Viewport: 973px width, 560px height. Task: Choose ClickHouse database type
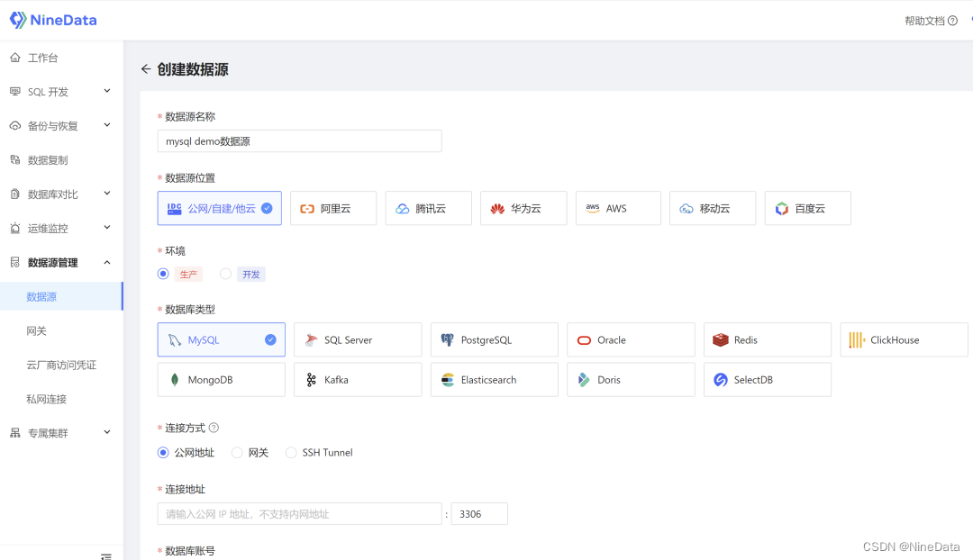pos(905,339)
